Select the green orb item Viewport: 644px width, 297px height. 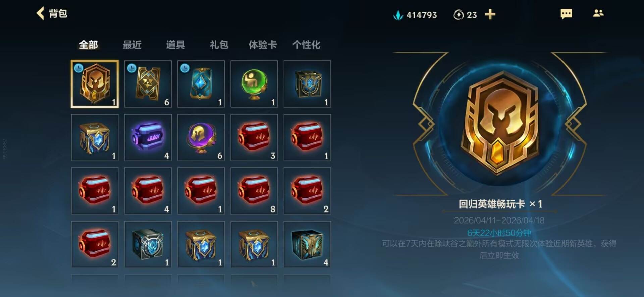(254, 84)
